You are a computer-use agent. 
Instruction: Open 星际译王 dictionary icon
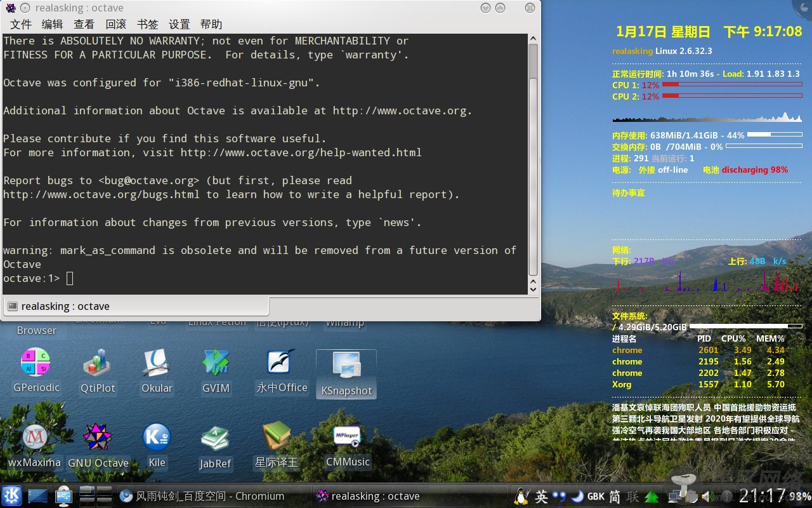pyautogui.click(x=276, y=446)
